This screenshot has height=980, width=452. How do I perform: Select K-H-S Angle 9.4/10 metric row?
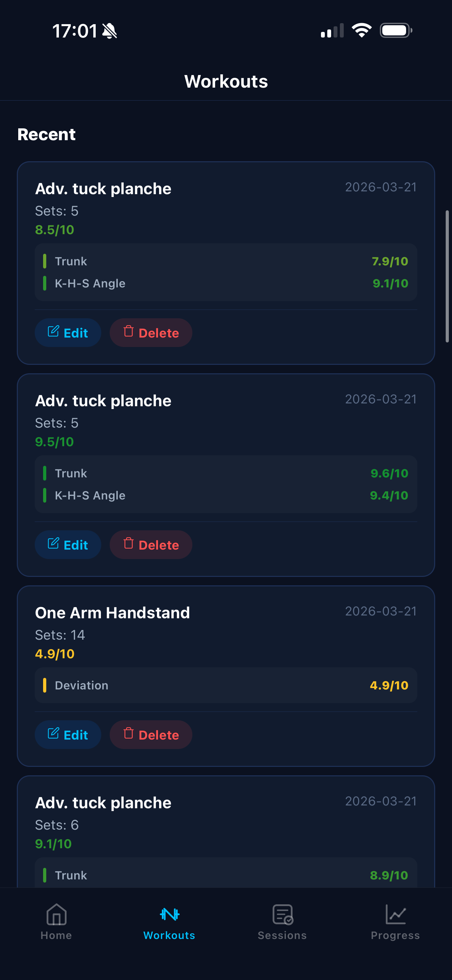tap(226, 495)
